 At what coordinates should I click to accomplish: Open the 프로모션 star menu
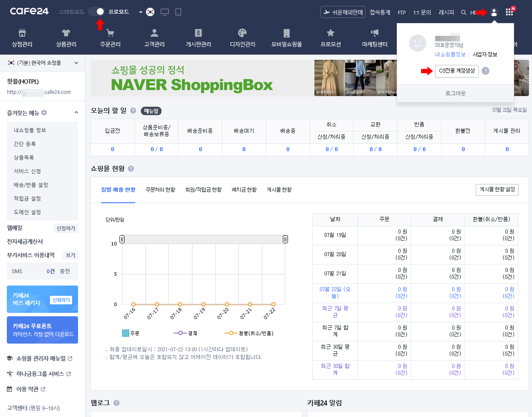[x=331, y=38]
